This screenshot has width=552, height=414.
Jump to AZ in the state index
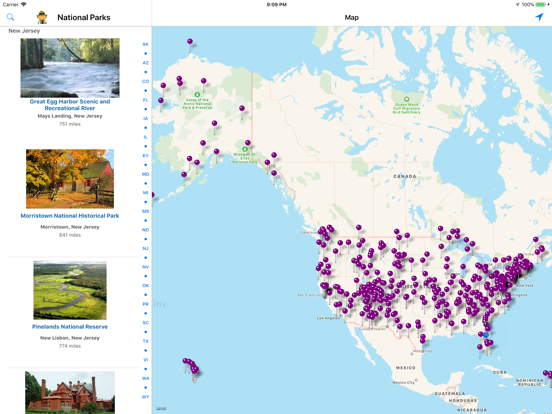tap(145, 63)
